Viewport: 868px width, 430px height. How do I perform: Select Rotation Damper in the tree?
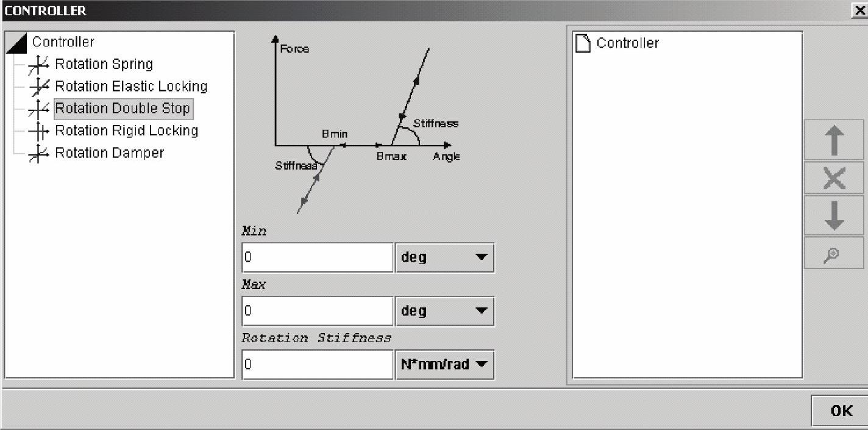coord(109,153)
